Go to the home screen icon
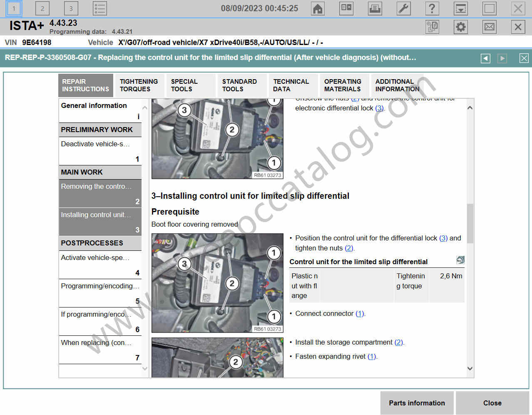Screen dimensions: 532x415 tap(318, 8)
